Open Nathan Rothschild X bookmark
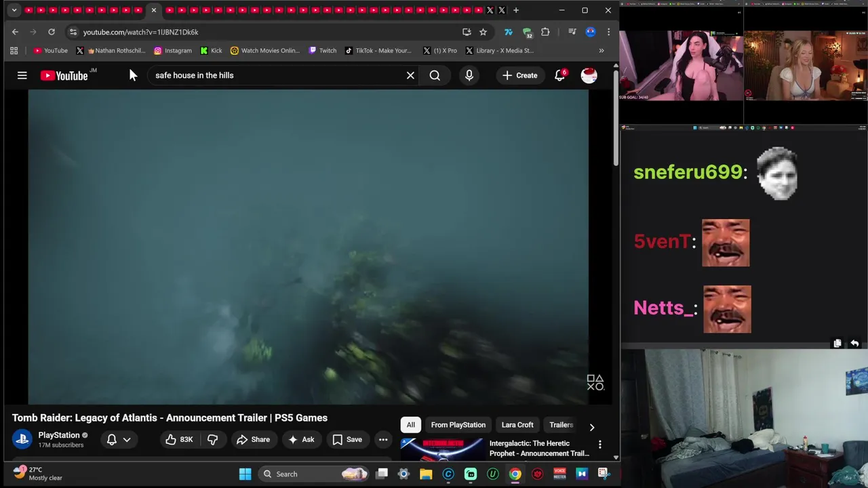Screen dimensions: 868x488 tap(111, 50)
